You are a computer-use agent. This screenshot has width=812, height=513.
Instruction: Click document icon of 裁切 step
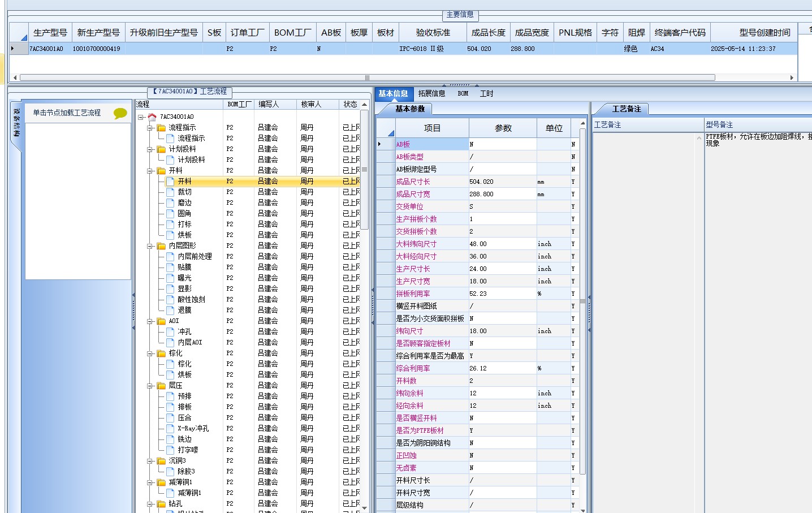click(x=170, y=192)
